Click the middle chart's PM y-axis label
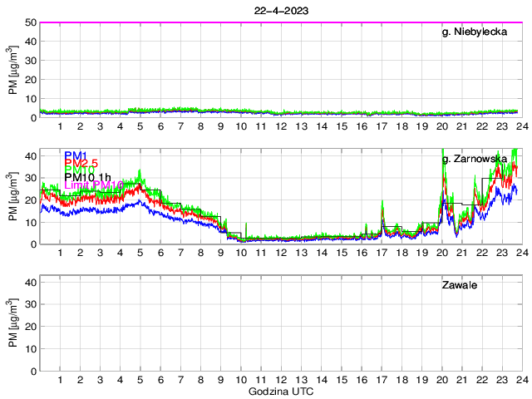Viewport: 532px width, 399px height. (13, 196)
